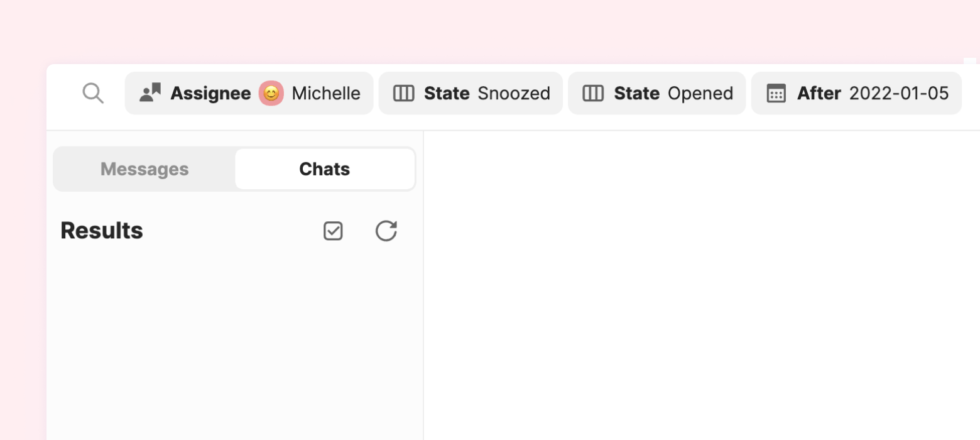Screen dimensions: 980x440
Task: Click State label of Opened filter
Action: click(636, 93)
